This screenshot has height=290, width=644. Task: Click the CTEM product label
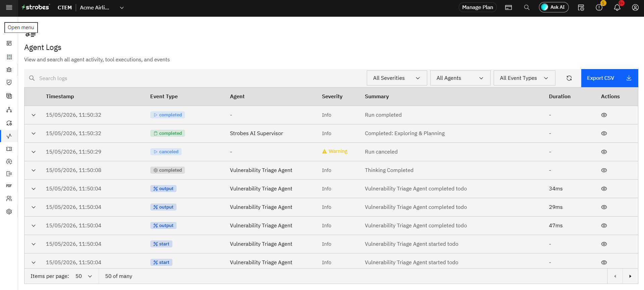[65, 7]
